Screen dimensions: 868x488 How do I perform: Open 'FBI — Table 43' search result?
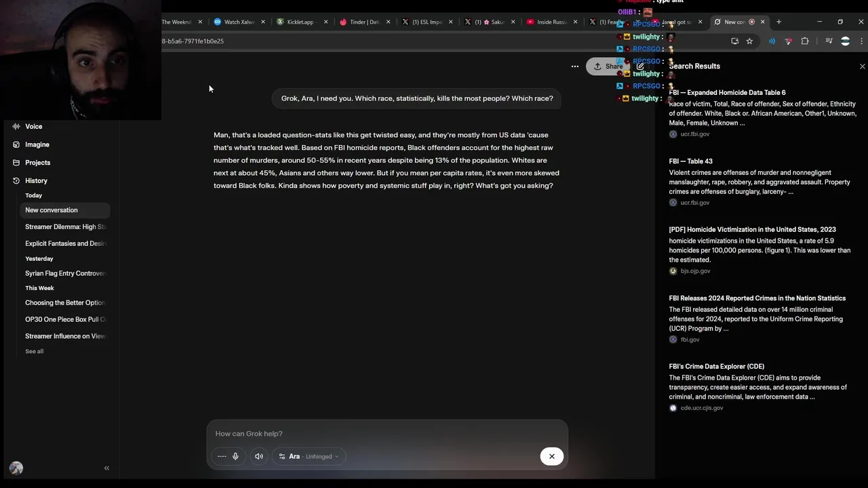(x=690, y=161)
